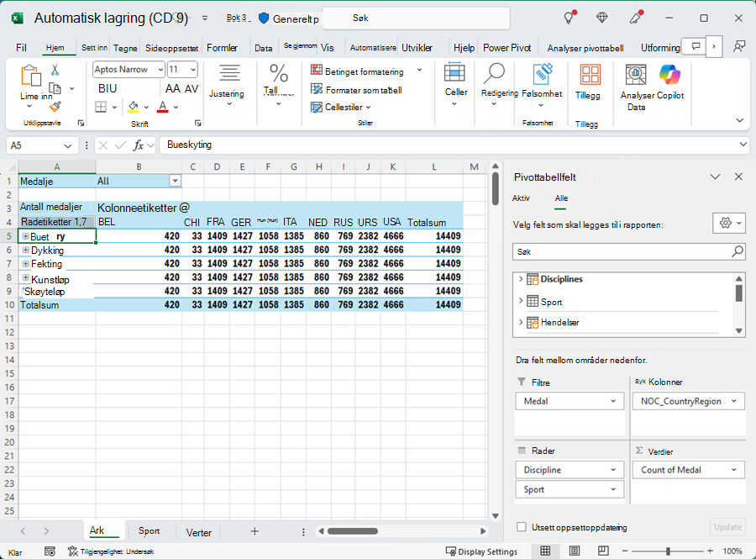Click the share person icon
Image resolution: width=756 pixels, height=559 pixels.
(x=739, y=47)
